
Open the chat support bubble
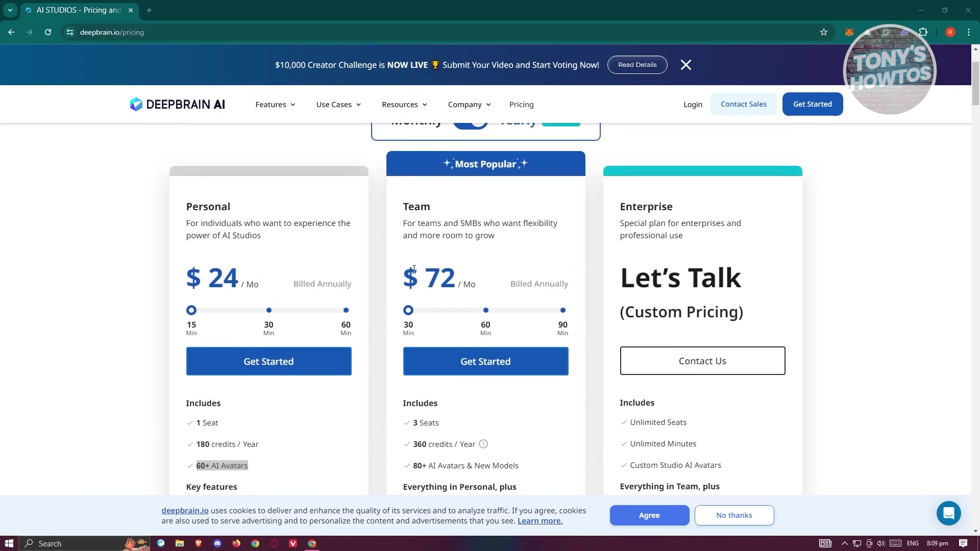(948, 513)
